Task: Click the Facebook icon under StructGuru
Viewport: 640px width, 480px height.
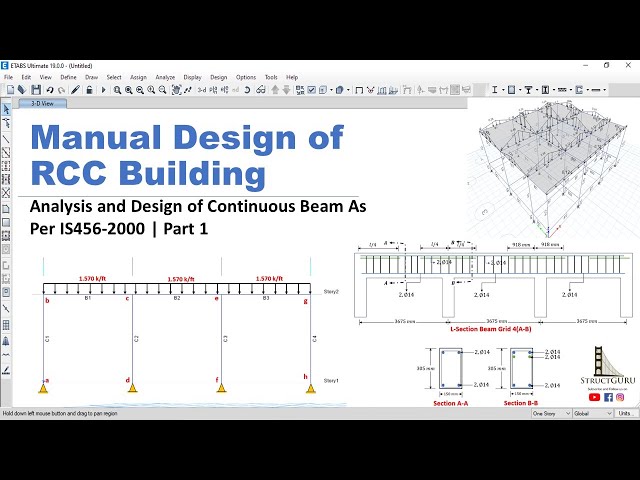Action: click(608, 397)
